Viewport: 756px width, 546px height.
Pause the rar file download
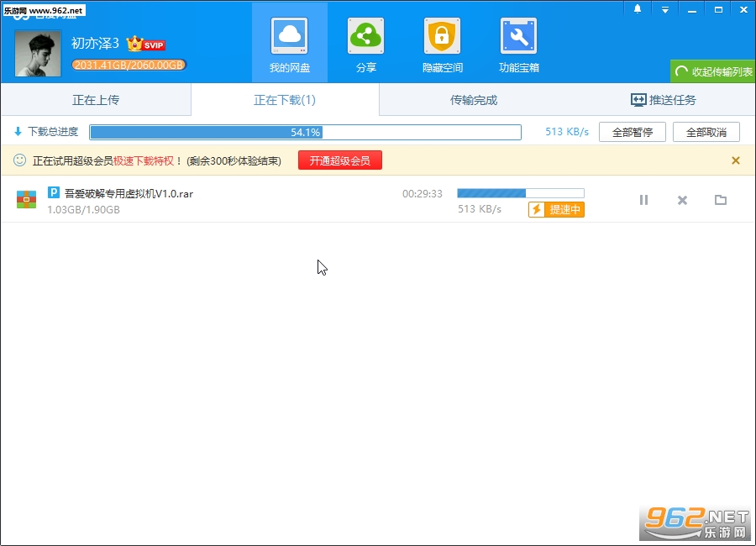[x=643, y=200]
